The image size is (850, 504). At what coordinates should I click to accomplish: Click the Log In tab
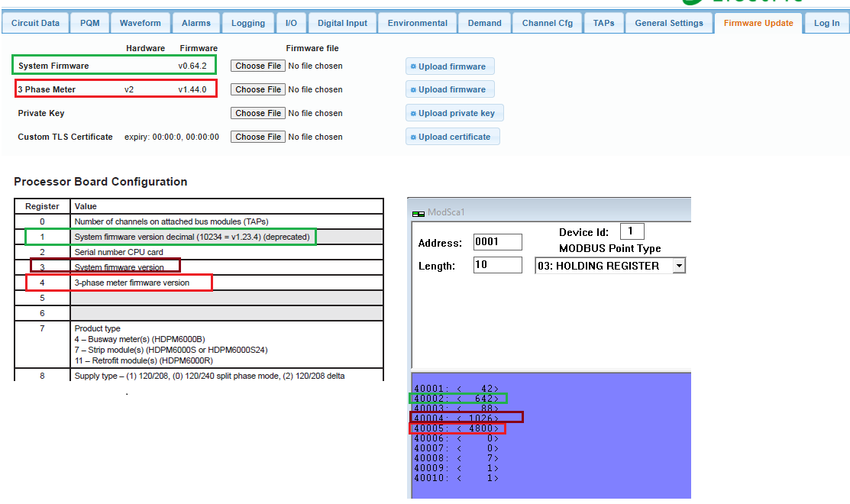826,23
